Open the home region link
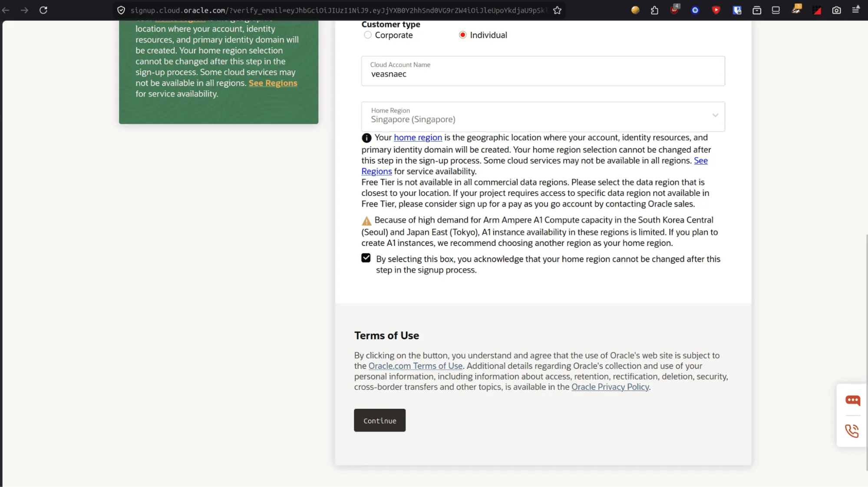 [418, 137]
